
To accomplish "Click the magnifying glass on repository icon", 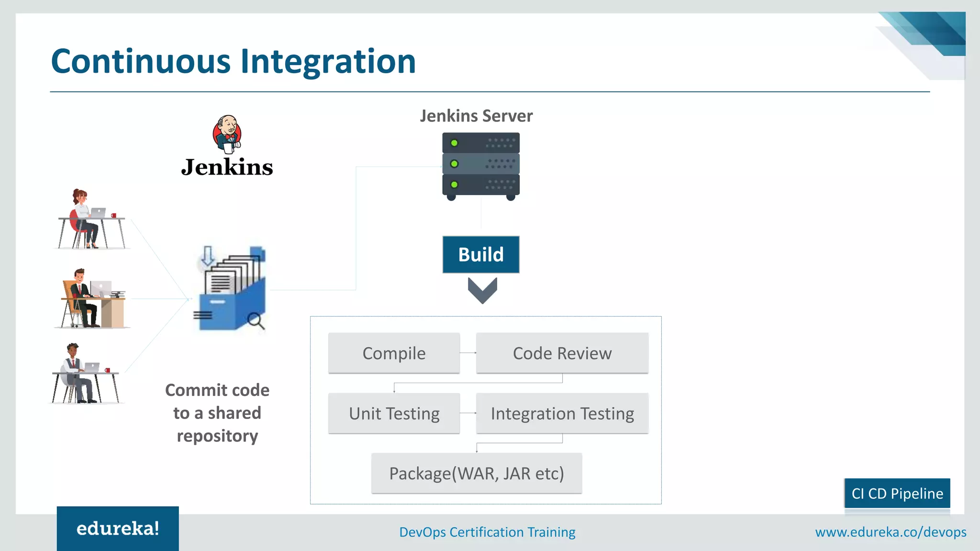I will coord(256,320).
